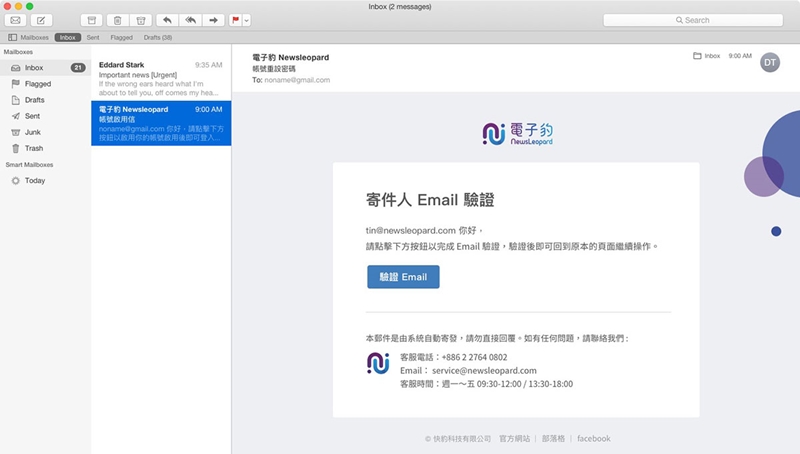Open Inbox mailbox in sidebar
Image resolution: width=800 pixels, height=454 pixels.
point(45,67)
